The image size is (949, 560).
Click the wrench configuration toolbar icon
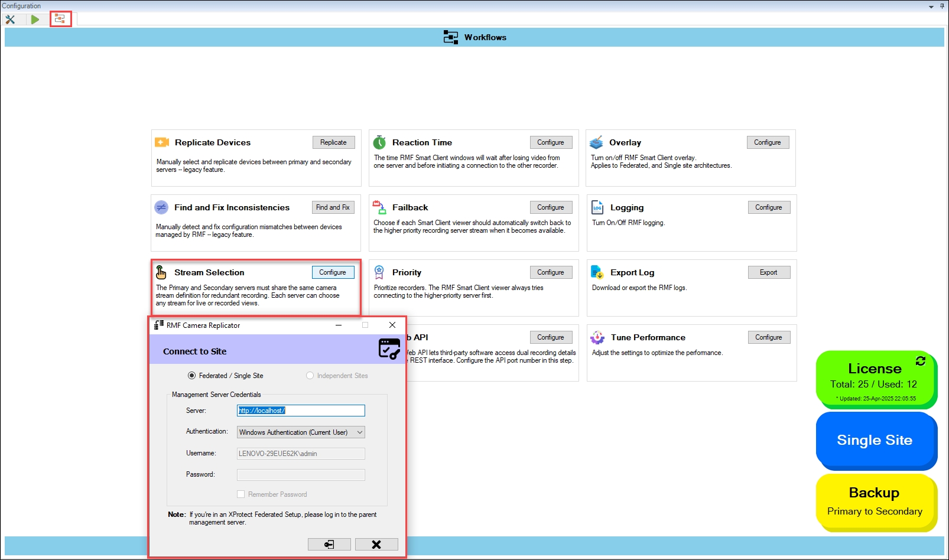(10, 19)
